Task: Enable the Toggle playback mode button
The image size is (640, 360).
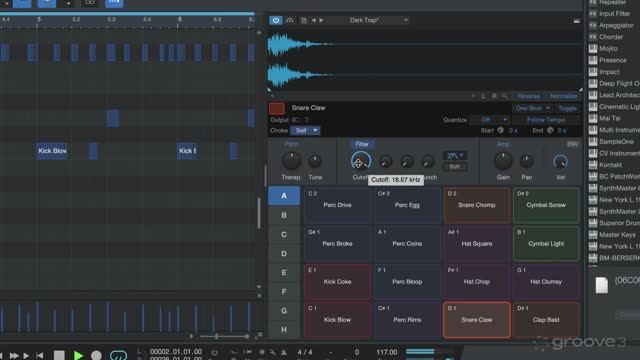Action: coord(567,108)
